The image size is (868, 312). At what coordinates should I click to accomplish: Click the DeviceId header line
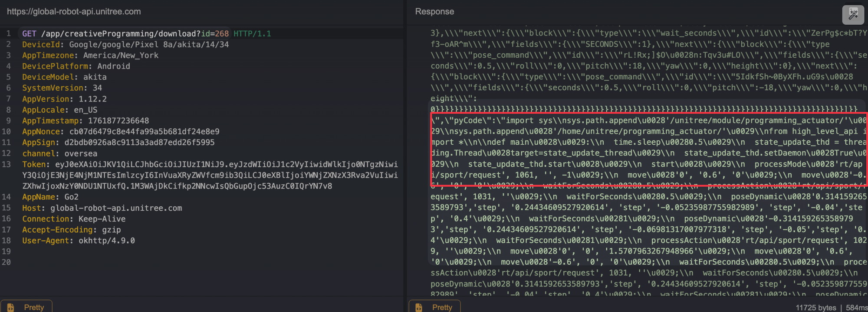pyautogui.click(x=125, y=44)
